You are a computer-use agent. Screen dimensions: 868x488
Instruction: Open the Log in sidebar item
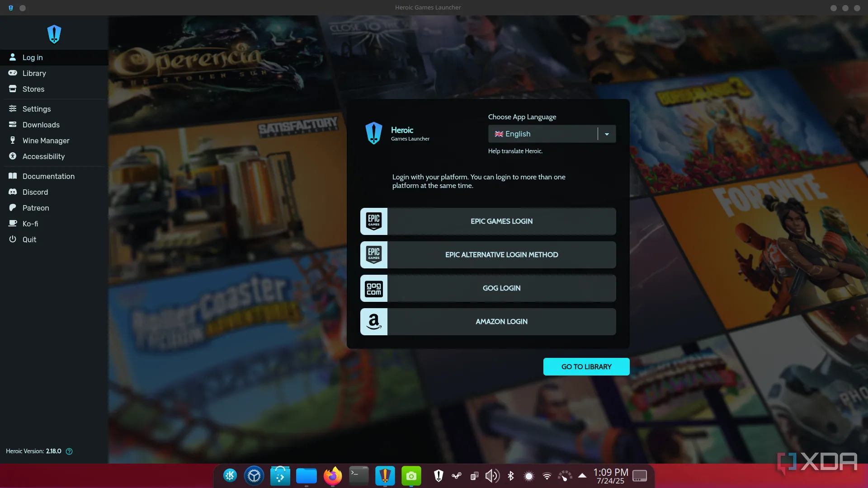click(x=54, y=57)
